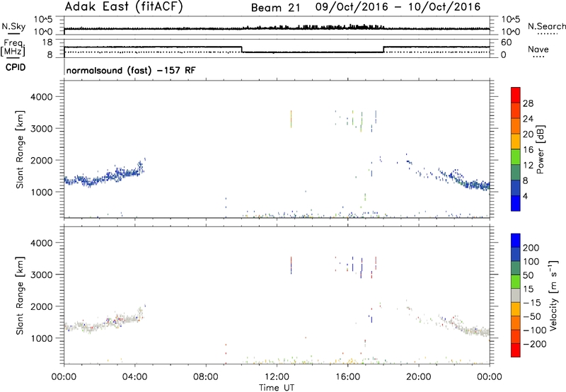Viewport: 566px width, 392px height.
Task: Click the power panel streak near 12:45 UT
Action: [291, 119]
